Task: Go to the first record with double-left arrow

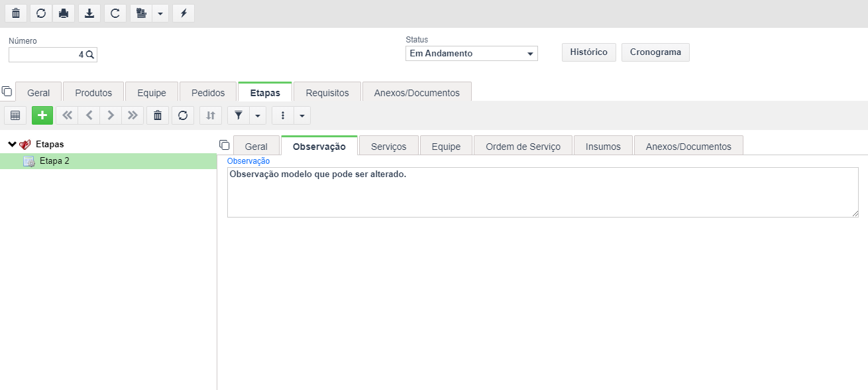Action: click(x=67, y=115)
